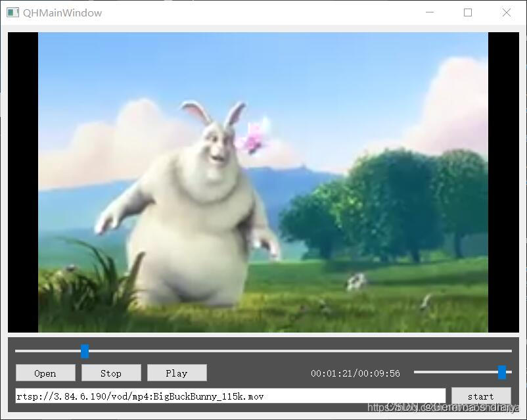Maximize the QHMainWindow window

click(468, 12)
